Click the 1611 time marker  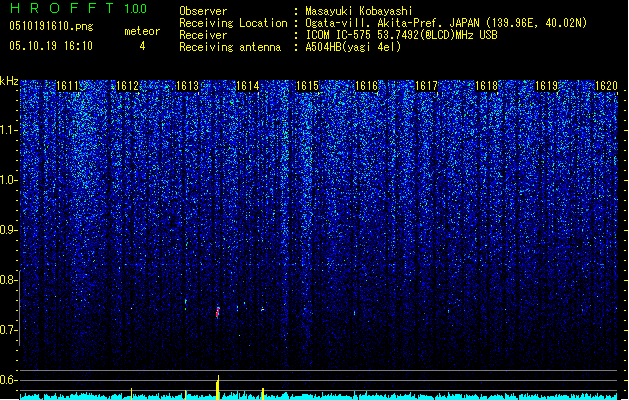tap(67, 86)
